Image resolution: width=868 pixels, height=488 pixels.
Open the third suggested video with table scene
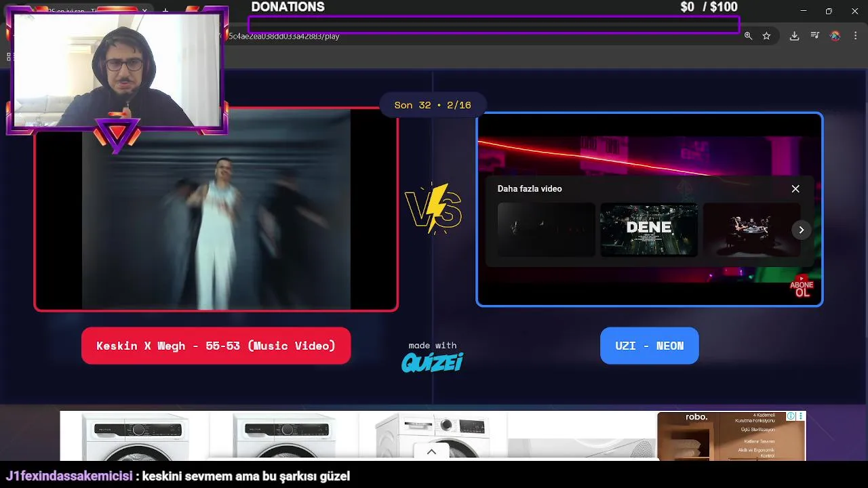click(x=751, y=229)
